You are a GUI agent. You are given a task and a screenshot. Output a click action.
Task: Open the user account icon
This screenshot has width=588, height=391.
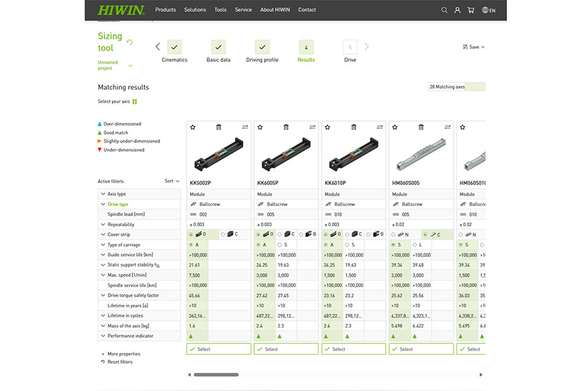click(x=457, y=10)
